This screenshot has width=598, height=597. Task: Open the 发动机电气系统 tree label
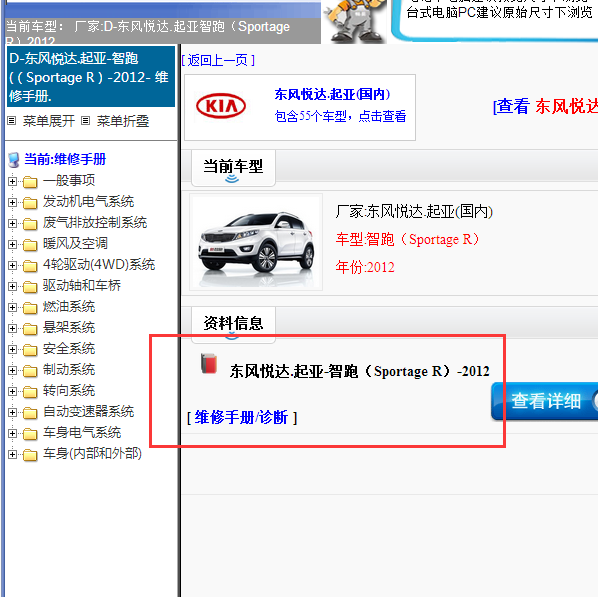click(88, 201)
